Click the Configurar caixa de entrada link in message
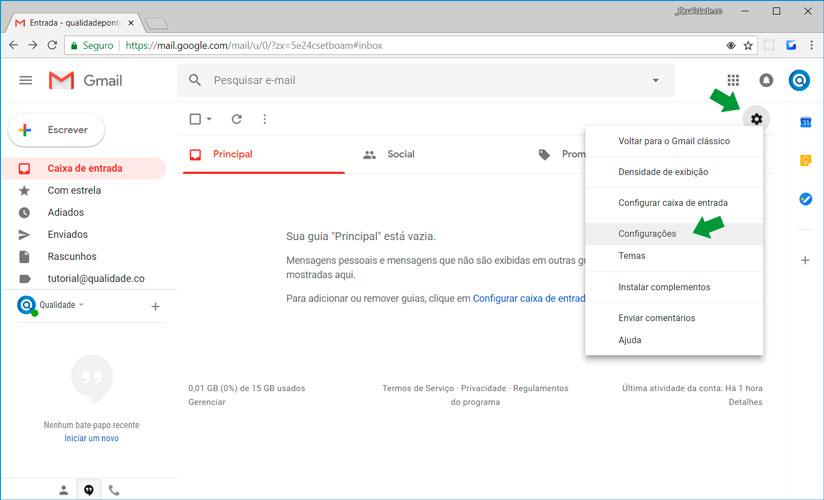 [529, 299]
